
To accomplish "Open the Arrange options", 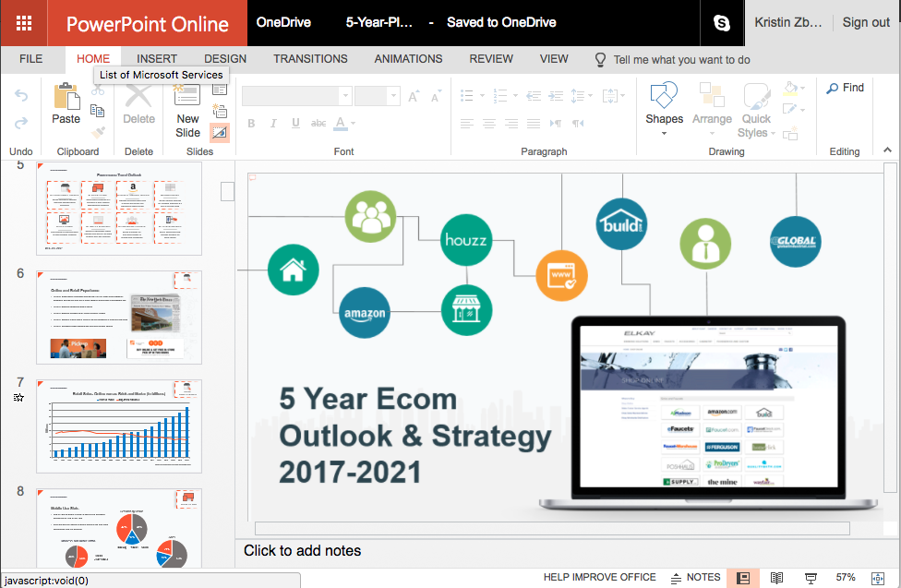I will [712, 109].
